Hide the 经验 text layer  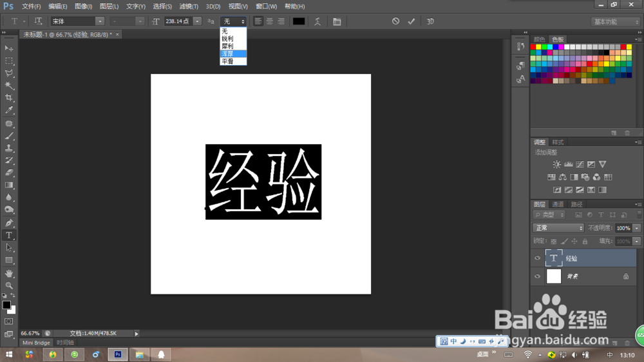click(x=537, y=258)
